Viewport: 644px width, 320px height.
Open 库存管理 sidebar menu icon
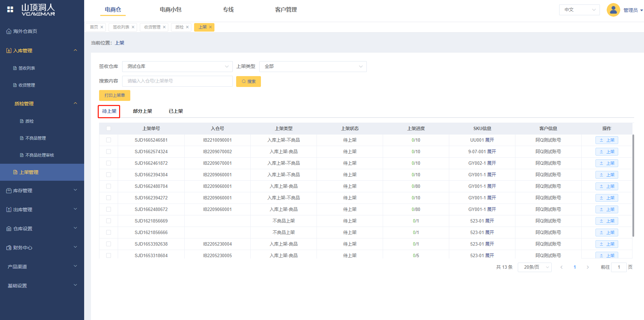tap(9, 191)
